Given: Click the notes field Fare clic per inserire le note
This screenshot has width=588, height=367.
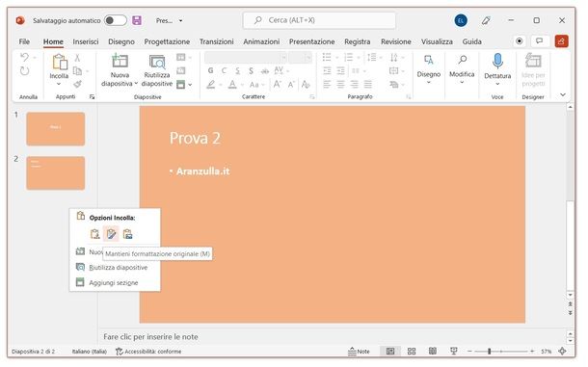Looking at the screenshot, I should click(x=150, y=336).
